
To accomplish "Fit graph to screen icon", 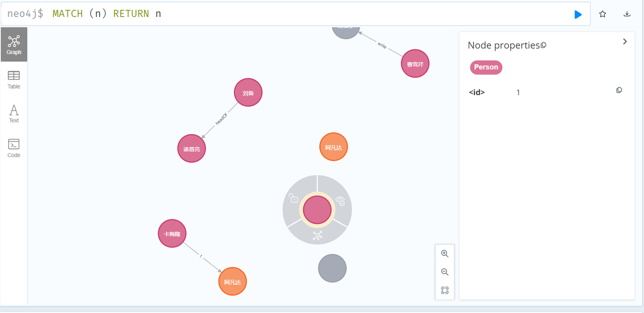I will (x=445, y=290).
